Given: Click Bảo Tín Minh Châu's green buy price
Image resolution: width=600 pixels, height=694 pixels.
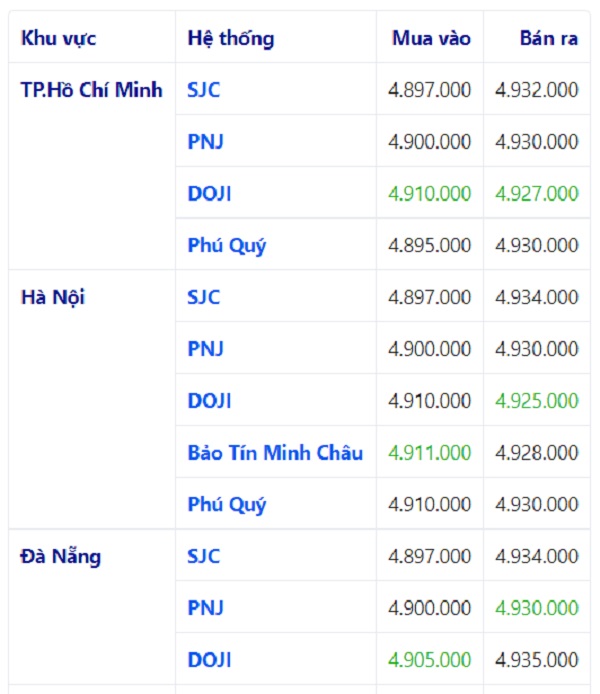Looking at the screenshot, I should click(x=429, y=453).
